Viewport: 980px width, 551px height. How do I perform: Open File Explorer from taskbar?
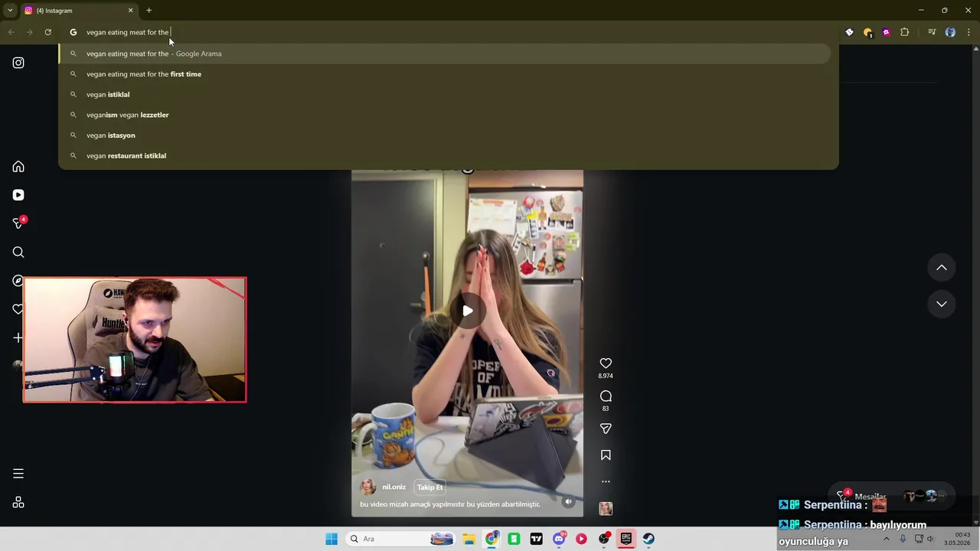(x=469, y=539)
